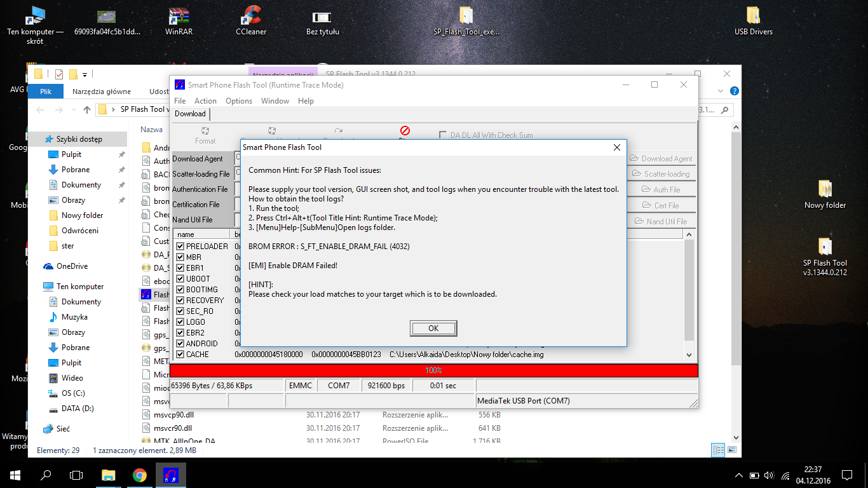Open the Windows Start menu
Viewport: 868px width, 488px height.
pyautogui.click(x=15, y=475)
